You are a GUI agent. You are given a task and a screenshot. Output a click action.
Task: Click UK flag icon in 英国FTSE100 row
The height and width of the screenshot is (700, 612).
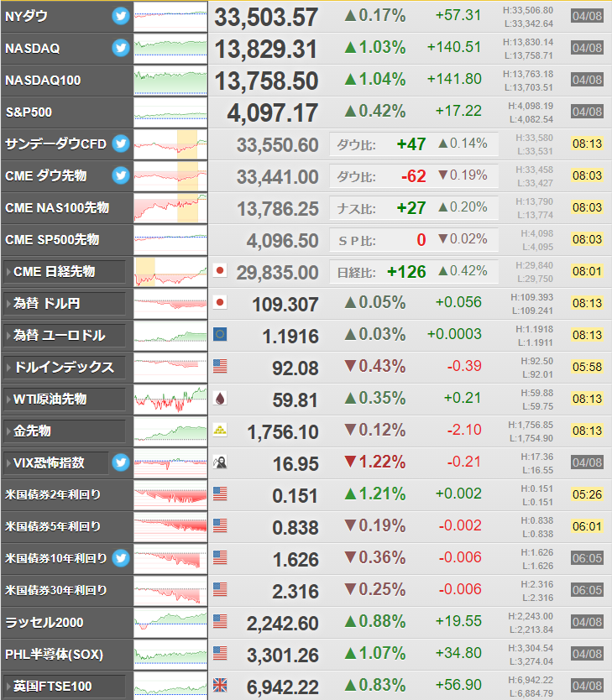(220, 685)
